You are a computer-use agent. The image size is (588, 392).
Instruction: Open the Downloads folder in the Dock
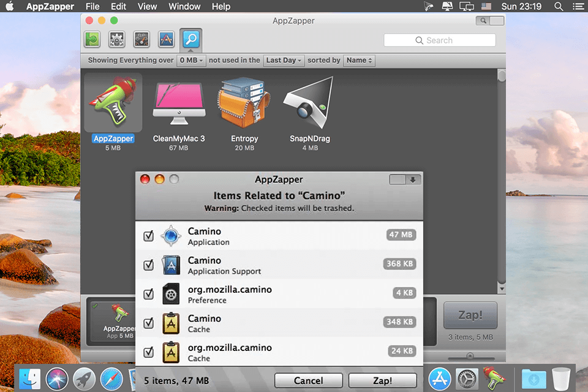[534, 379]
